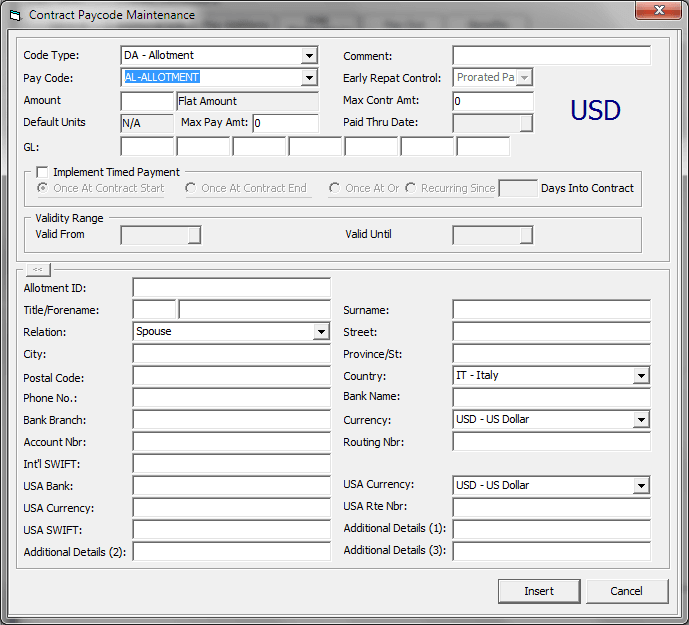Screen dimensions: 689x625
Task: Click the first GL segment box
Action: point(147,146)
